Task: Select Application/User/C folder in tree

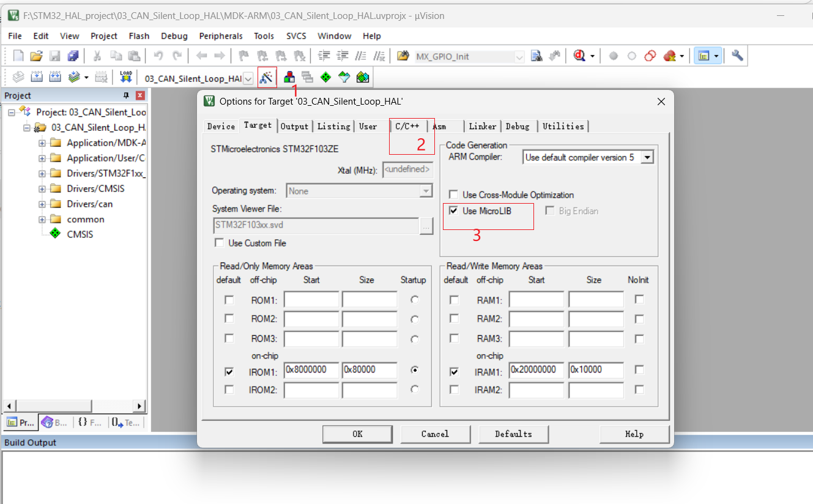Action: (105, 158)
